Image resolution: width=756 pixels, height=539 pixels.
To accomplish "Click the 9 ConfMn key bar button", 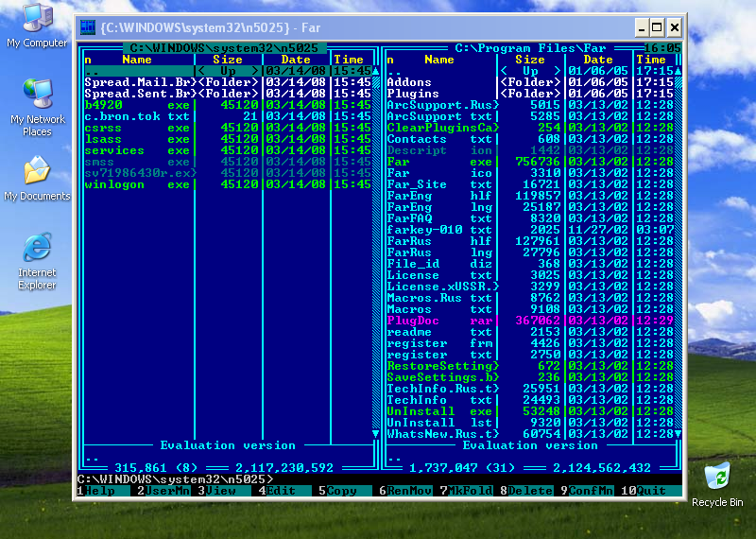I will (x=587, y=491).
